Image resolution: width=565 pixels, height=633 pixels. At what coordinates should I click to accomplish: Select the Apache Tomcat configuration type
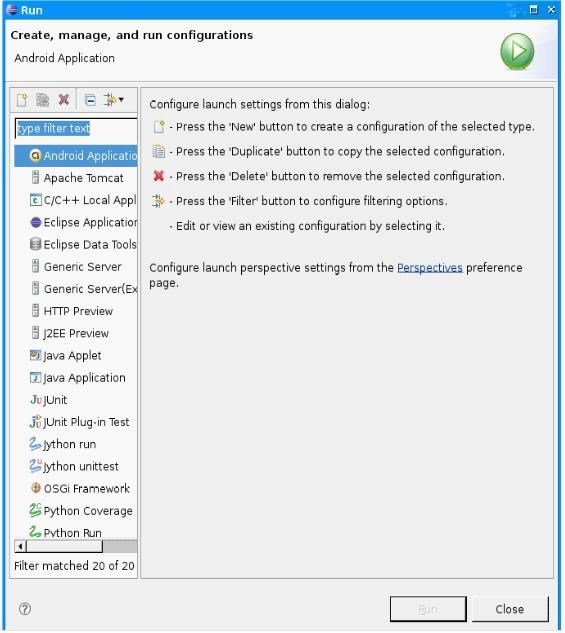click(77, 178)
